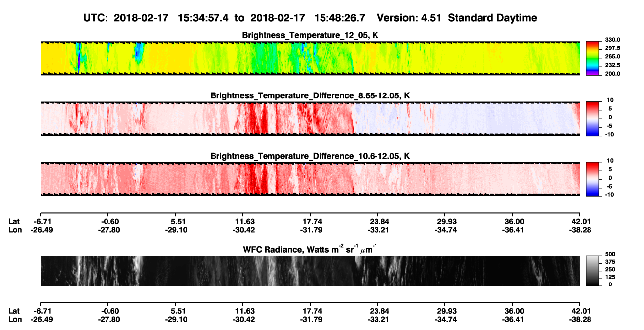
Task: Click the 'Brightness_Temperature_Difference_8.65-12.05, K' title
Action: click(310, 95)
